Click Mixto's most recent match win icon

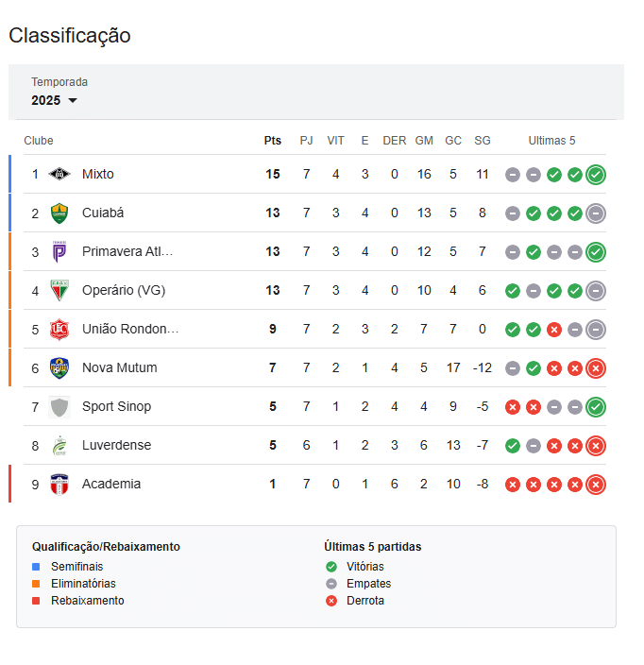click(x=595, y=174)
